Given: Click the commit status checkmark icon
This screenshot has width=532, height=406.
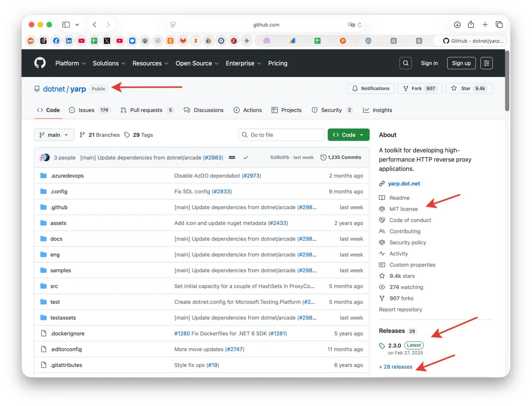Looking at the screenshot, I should 246,158.
